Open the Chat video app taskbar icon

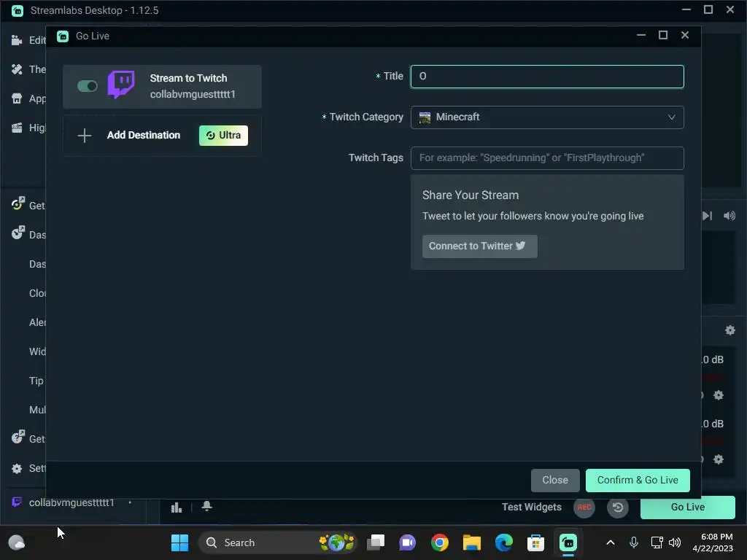(x=407, y=542)
